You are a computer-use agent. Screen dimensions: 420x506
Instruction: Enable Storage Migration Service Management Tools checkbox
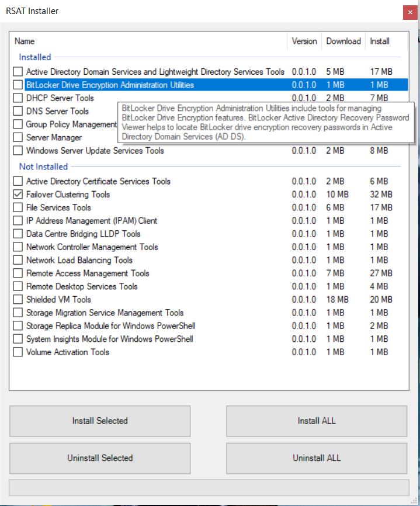coord(18,313)
